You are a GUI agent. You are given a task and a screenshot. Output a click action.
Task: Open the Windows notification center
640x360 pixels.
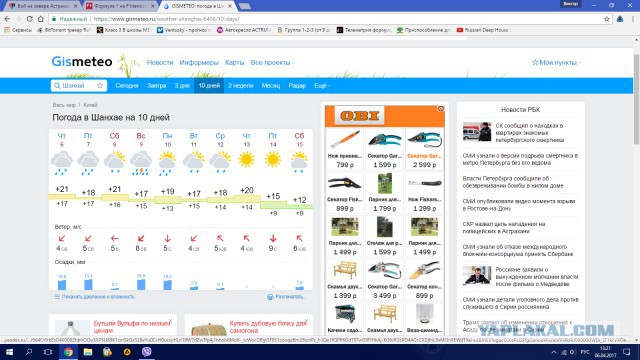627,352
